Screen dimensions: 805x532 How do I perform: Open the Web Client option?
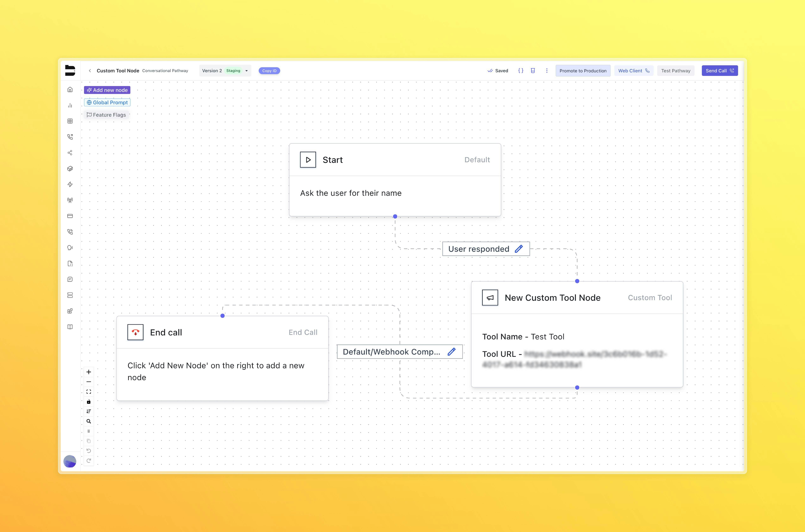(x=633, y=71)
